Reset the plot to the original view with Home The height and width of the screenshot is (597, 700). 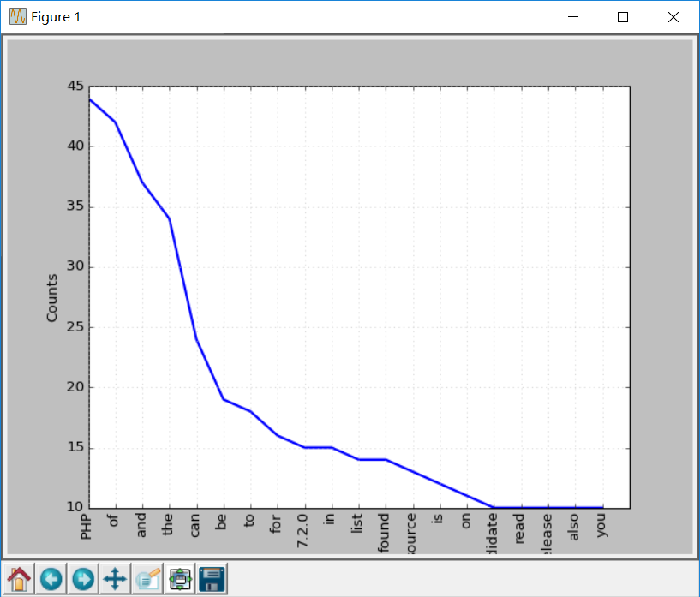pyautogui.click(x=19, y=579)
